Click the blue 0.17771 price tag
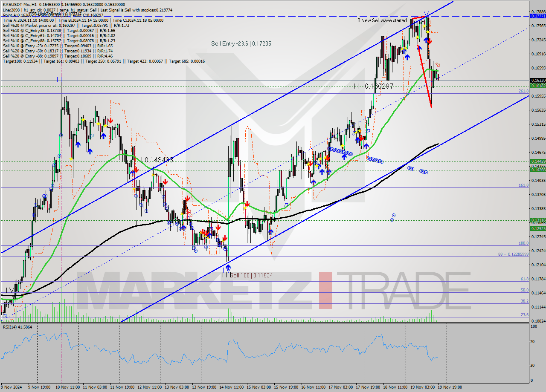This screenshot has width=546, height=392. (x=537, y=16)
